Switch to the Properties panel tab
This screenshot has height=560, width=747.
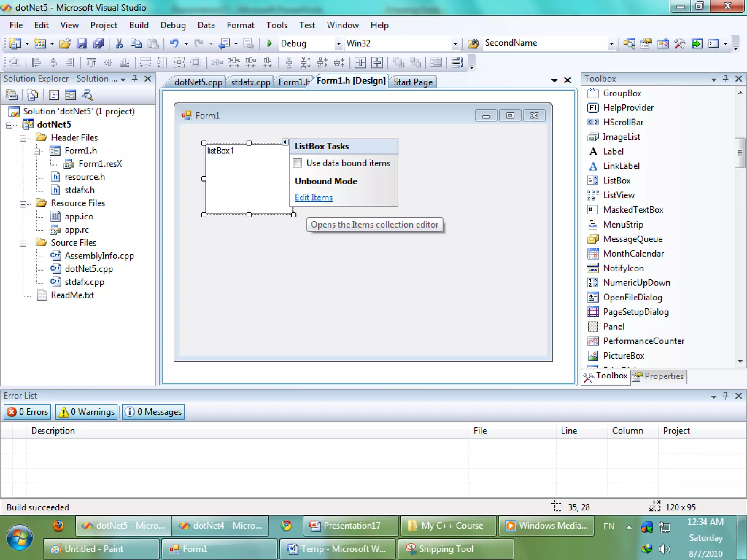(659, 376)
